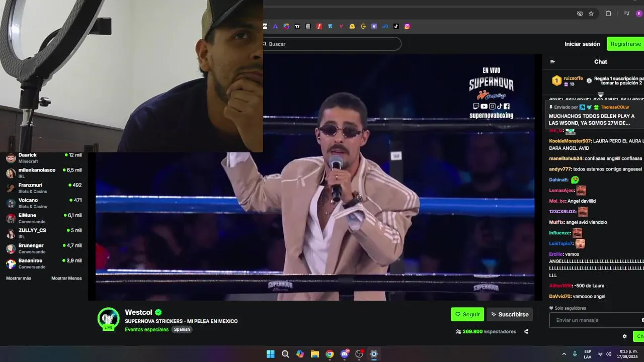Open Windows taskbar search
Image resolution: width=644 pixels, height=362 pixels.
[285, 354]
